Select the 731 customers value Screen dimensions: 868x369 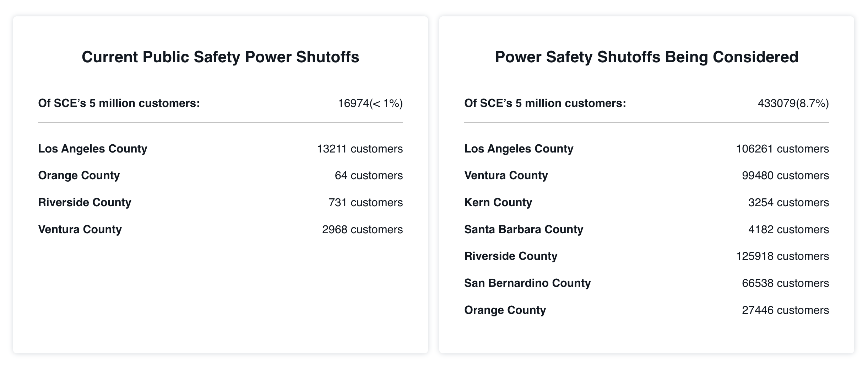365,202
